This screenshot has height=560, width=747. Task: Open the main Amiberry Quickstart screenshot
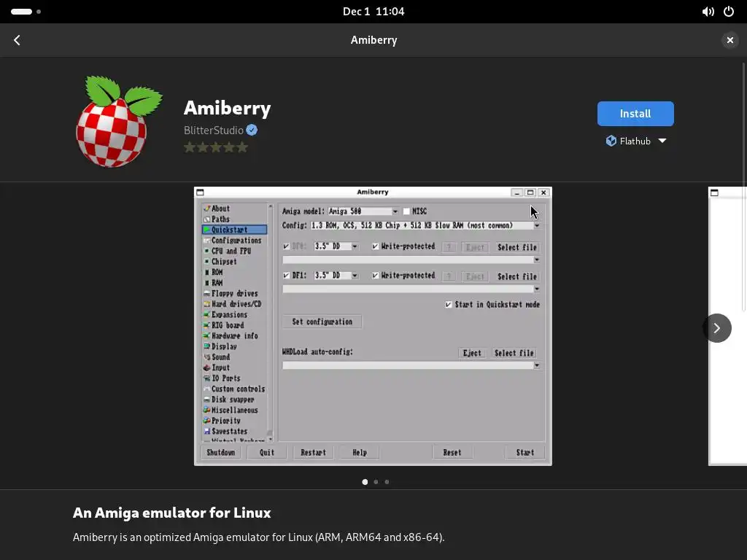click(x=373, y=326)
